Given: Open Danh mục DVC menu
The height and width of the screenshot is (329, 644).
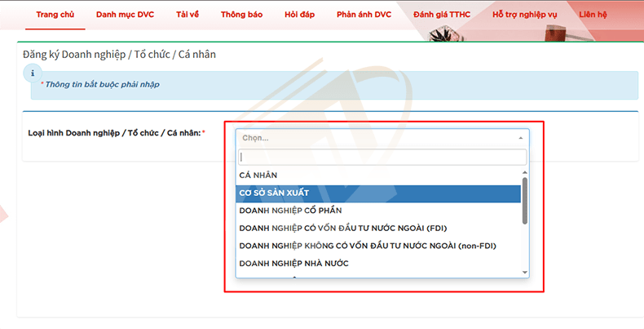Looking at the screenshot, I should pos(123,15).
